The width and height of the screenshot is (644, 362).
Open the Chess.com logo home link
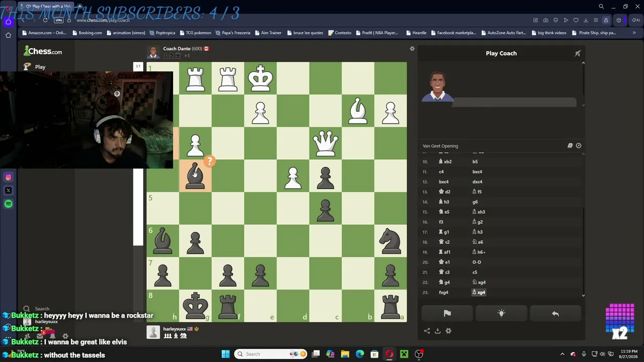pyautogui.click(x=43, y=51)
